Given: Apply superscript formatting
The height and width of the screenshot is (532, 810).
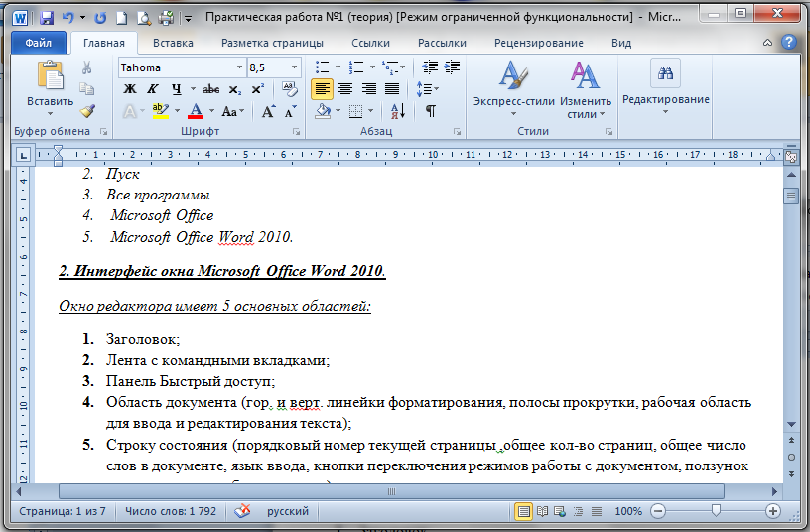Looking at the screenshot, I should (258, 89).
